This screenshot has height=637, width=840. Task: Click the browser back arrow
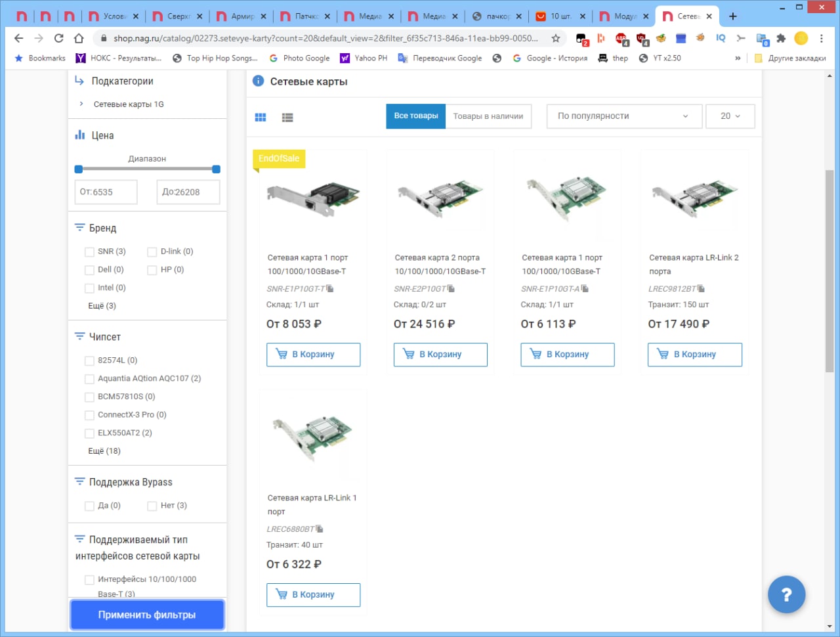click(x=18, y=38)
